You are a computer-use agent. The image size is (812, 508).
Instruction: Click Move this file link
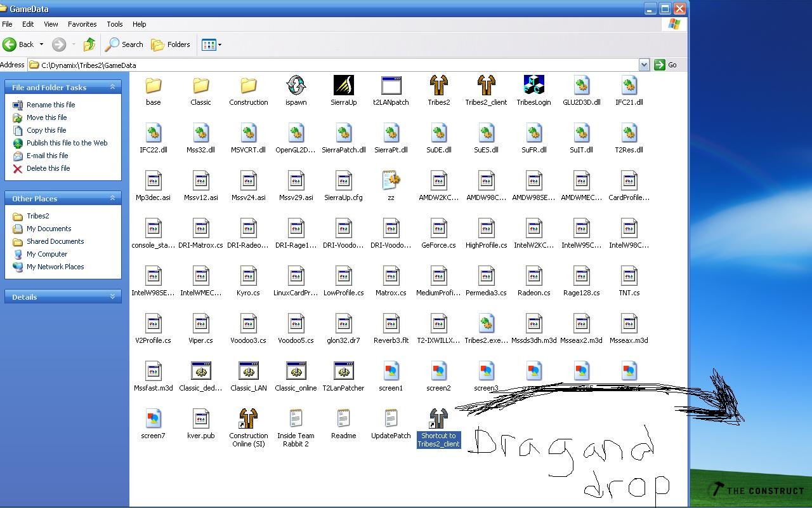[x=46, y=117]
